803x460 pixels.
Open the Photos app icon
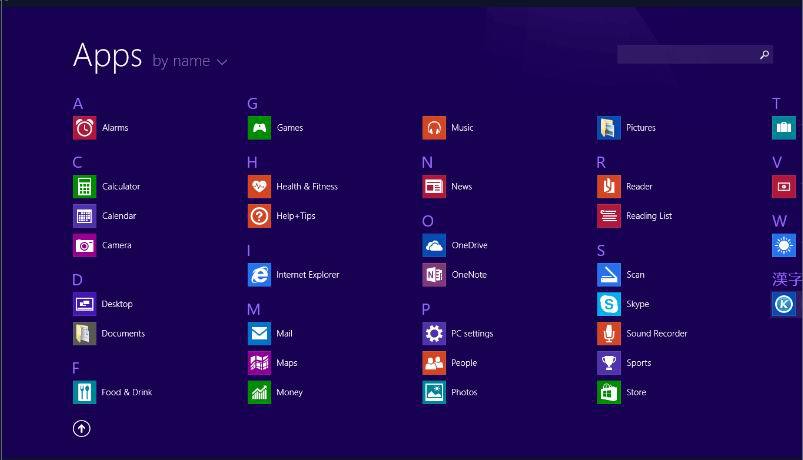tap(434, 392)
